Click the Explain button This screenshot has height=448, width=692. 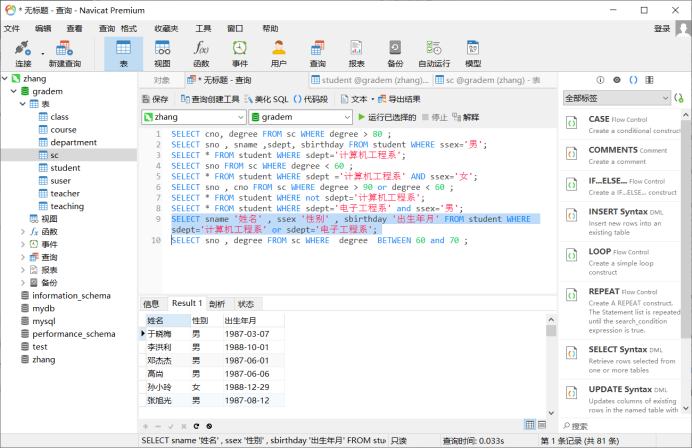pyautogui.click(x=466, y=117)
